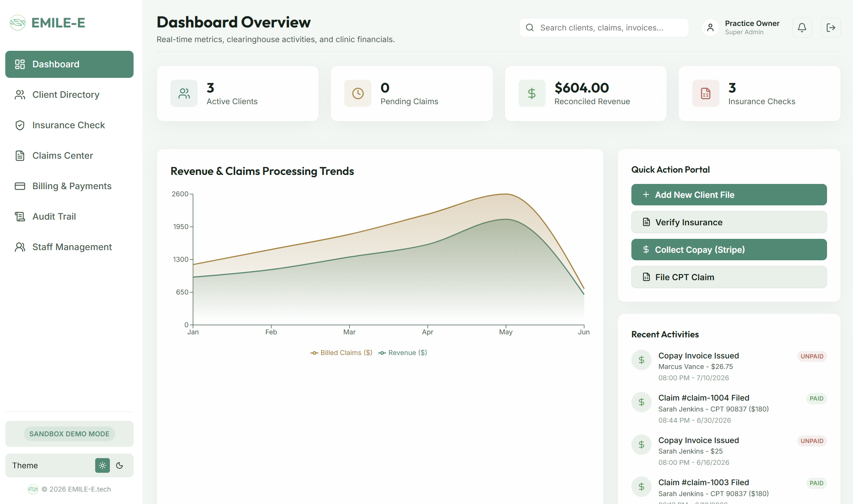
Task: Click the document icon on Verify Insurance
Action: pos(646,222)
